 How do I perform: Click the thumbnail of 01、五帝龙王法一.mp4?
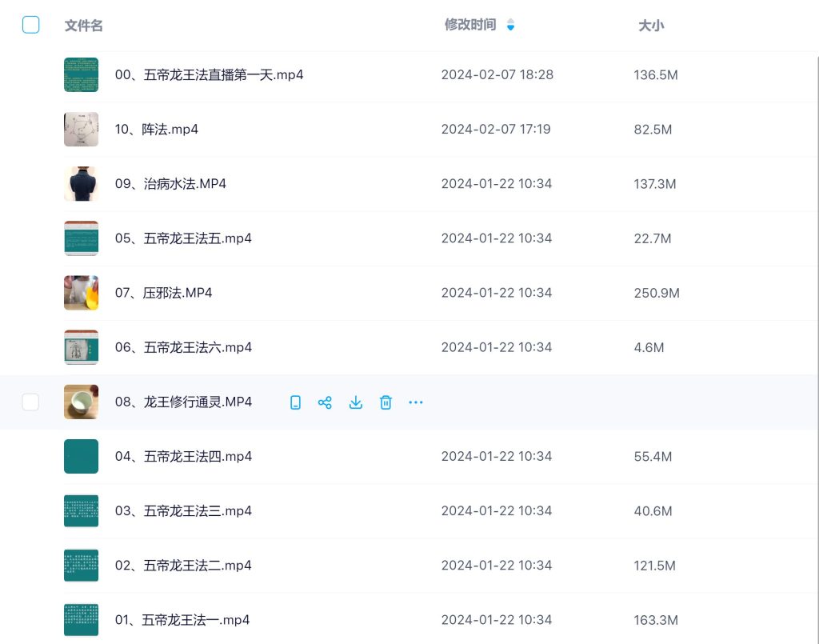[81, 619]
